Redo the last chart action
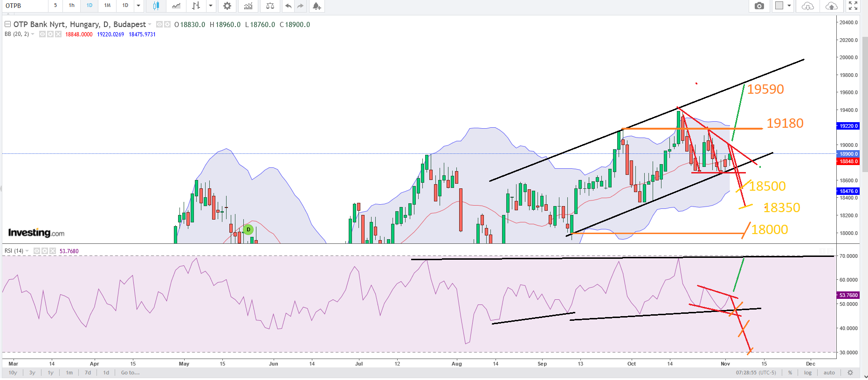 pos(300,6)
